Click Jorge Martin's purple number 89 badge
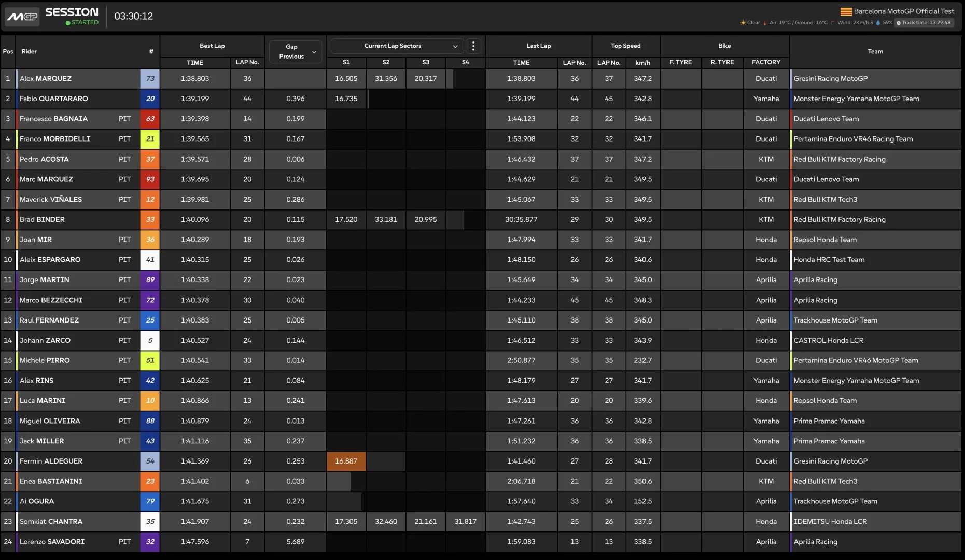The height and width of the screenshot is (560, 965). 150,279
